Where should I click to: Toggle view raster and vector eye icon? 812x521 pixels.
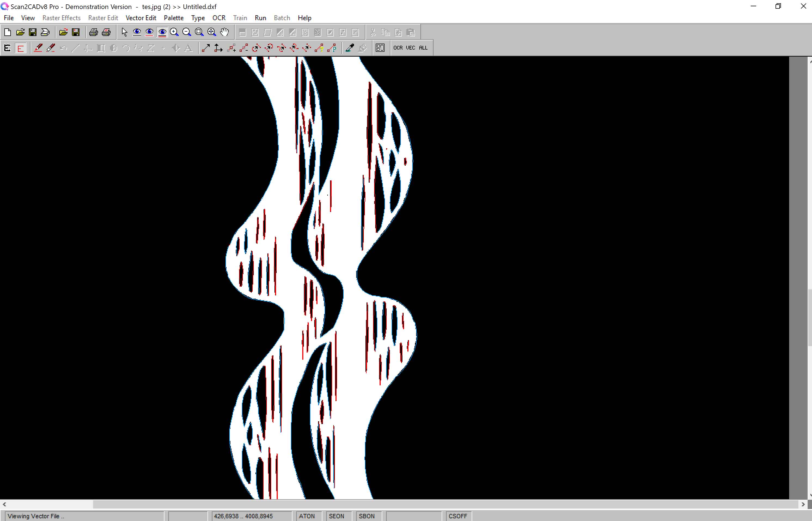162,32
